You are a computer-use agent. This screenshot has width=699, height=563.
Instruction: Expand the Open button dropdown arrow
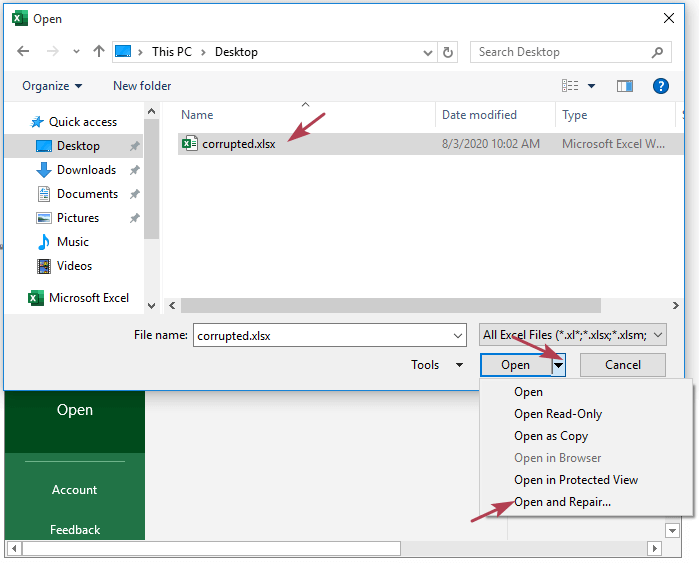[x=559, y=365]
